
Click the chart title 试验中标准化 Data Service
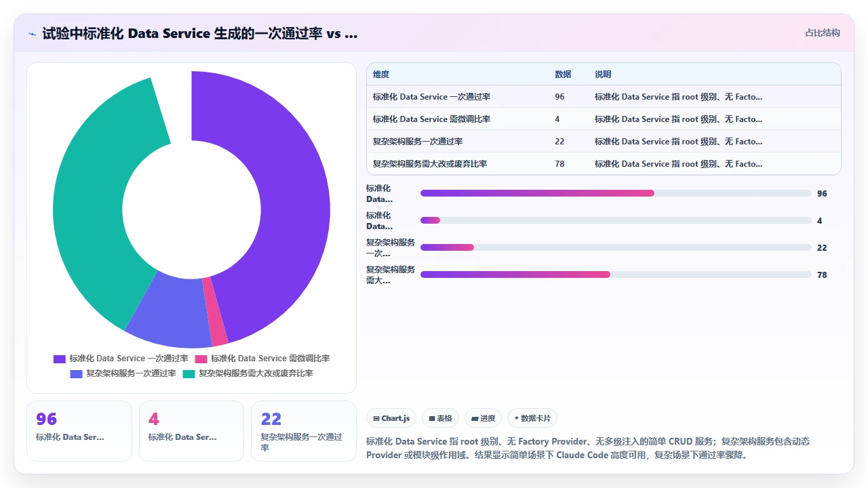coord(200,33)
